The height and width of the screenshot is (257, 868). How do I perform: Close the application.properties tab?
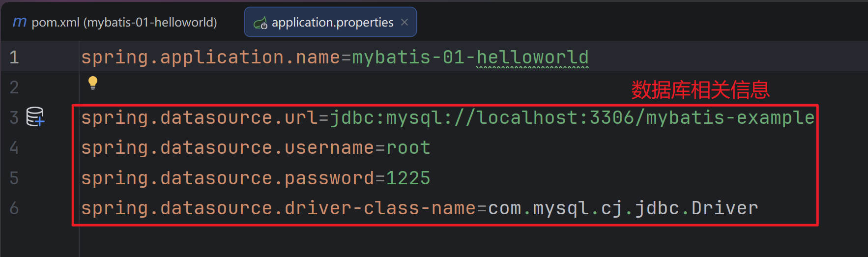405,22
